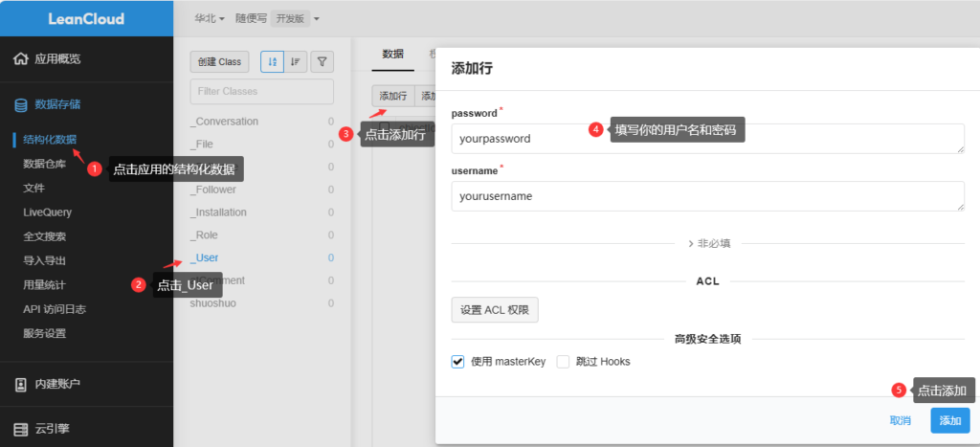Switch to the 数据 tab
Image resolution: width=980 pixels, height=447 pixels.
[x=392, y=54]
